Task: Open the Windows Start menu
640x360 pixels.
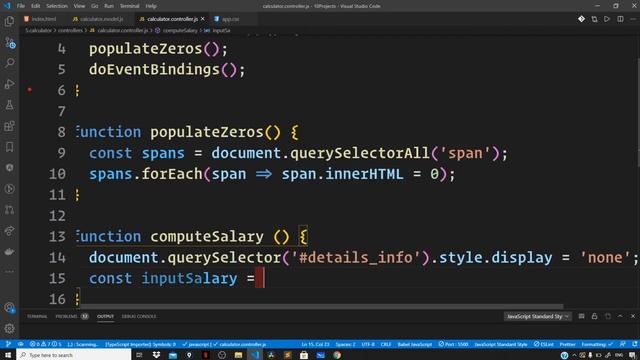Action: (8, 355)
